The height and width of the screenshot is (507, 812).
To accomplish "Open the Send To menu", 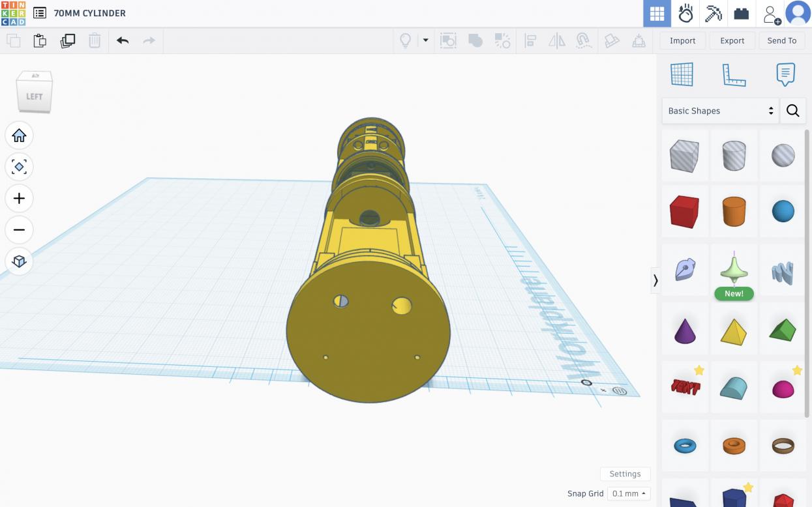I will 781,40.
